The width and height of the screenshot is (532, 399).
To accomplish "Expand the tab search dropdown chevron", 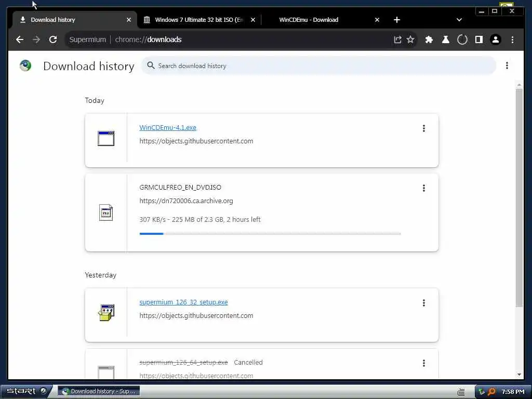I will [x=459, y=20].
